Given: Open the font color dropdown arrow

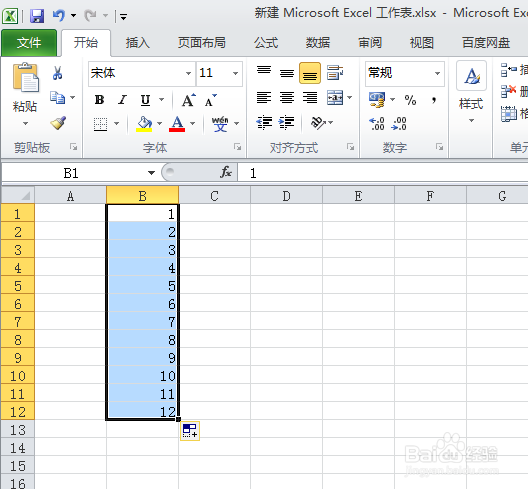Looking at the screenshot, I should pos(193,124).
